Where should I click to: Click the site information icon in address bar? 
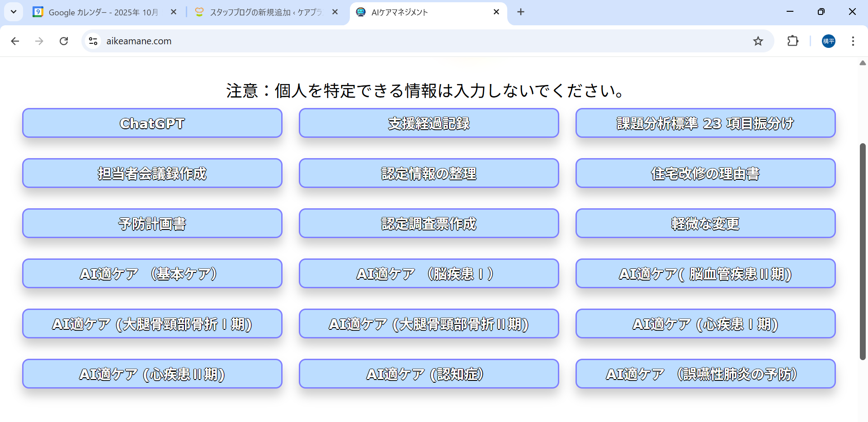pos(93,41)
